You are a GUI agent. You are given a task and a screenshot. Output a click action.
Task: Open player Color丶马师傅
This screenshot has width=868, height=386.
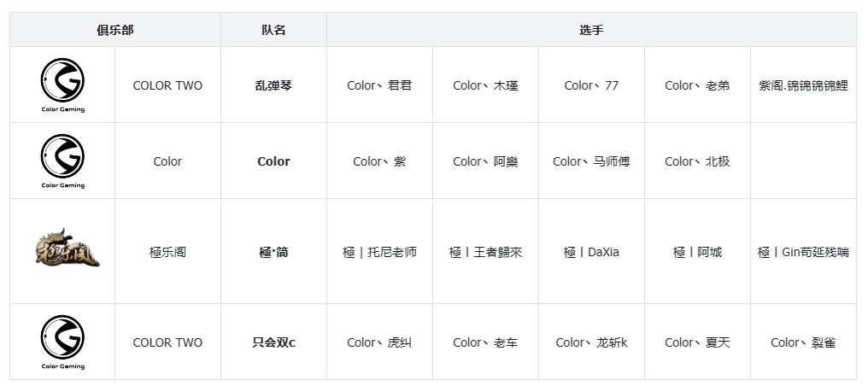tap(591, 161)
